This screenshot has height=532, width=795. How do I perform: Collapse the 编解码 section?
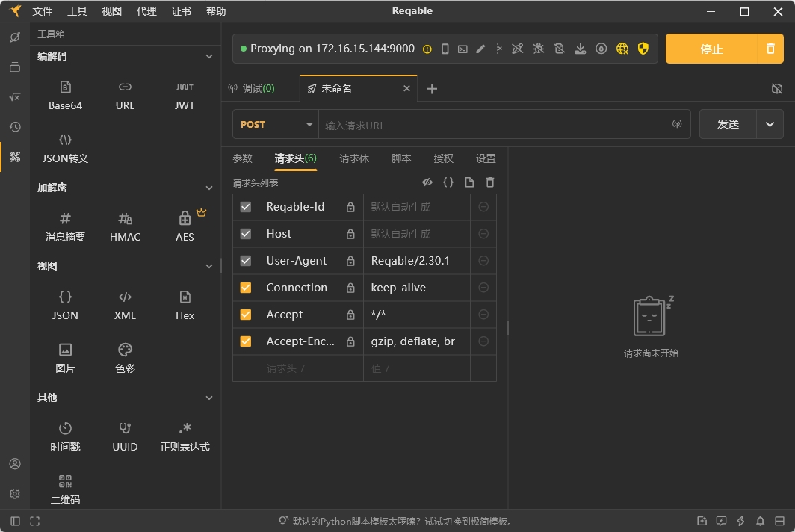(209, 56)
